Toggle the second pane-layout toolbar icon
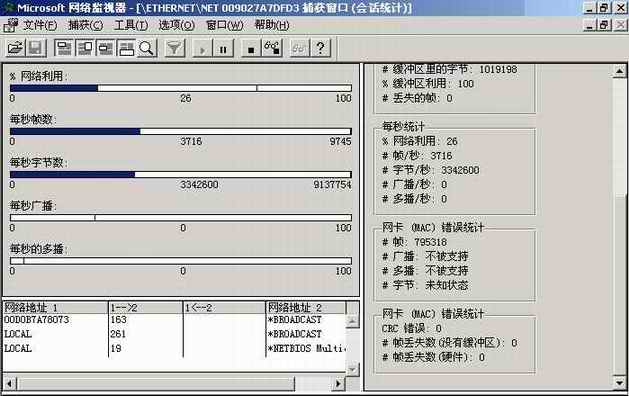This screenshot has width=629, height=396. coord(85,48)
